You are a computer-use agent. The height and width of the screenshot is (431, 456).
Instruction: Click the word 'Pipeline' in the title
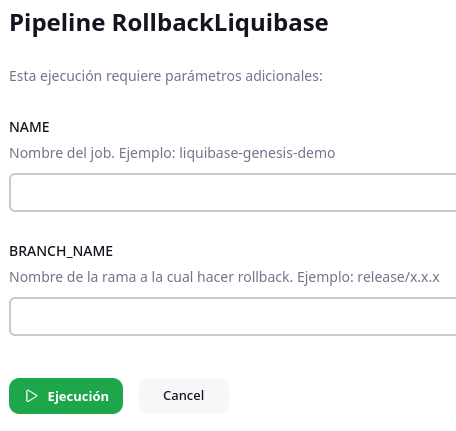[57, 23]
